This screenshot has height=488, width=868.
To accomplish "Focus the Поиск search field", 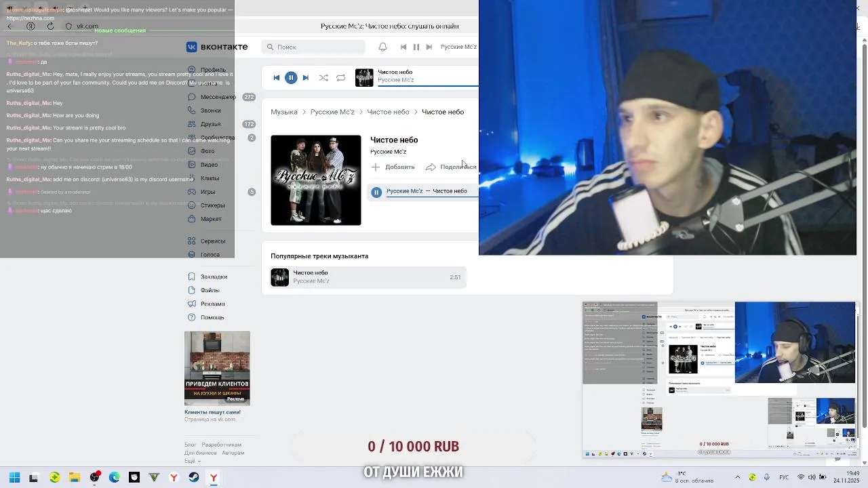I will pos(313,47).
